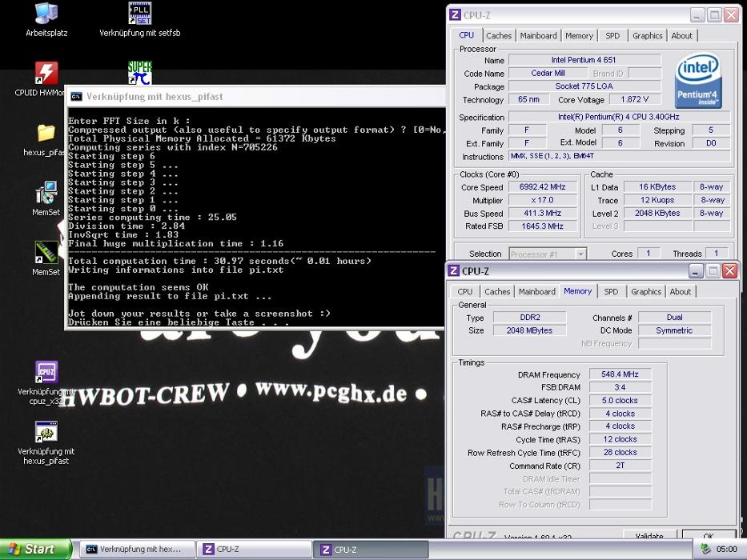Open the cpuz_x32 shortcut icon
Screen dimensions: 747x560
coord(46,372)
